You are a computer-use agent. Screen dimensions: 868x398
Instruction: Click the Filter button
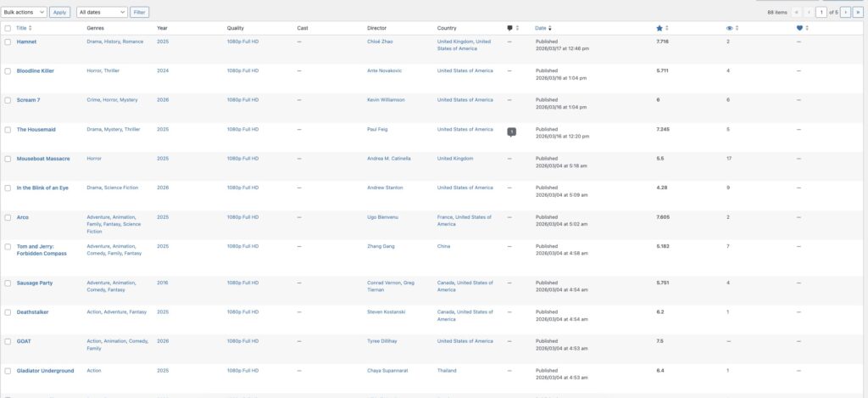tap(140, 12)
